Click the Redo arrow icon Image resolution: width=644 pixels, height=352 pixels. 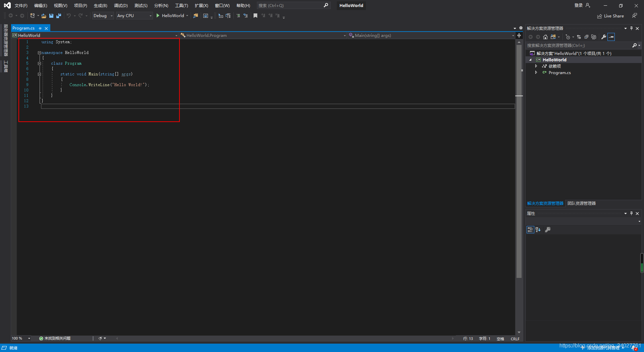click(x=80, y=16)
